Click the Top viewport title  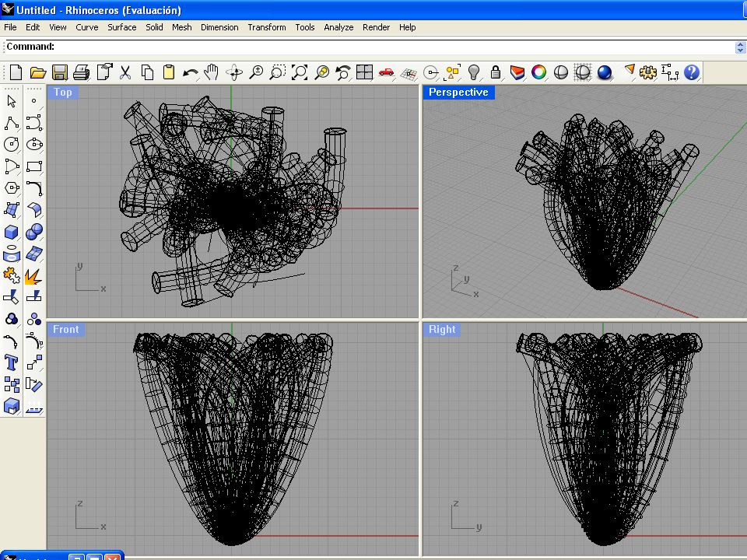point(62,92)
